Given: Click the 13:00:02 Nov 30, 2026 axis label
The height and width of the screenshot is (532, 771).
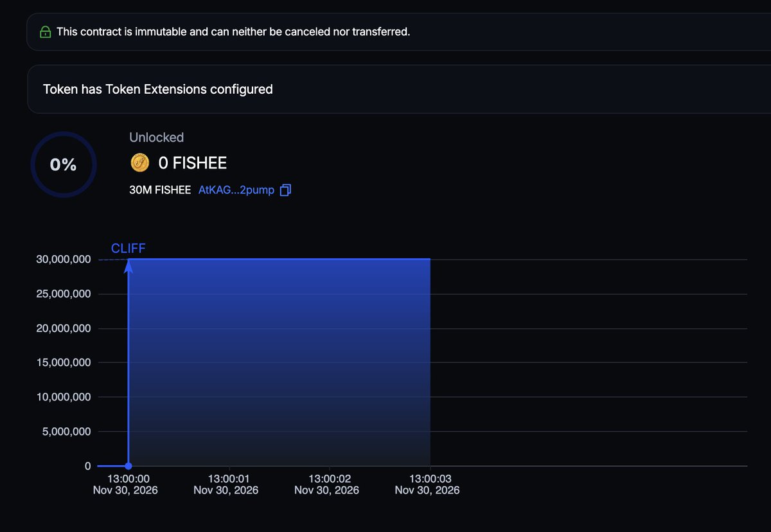Looking at the screenshot, I should (x=326, y=484).
